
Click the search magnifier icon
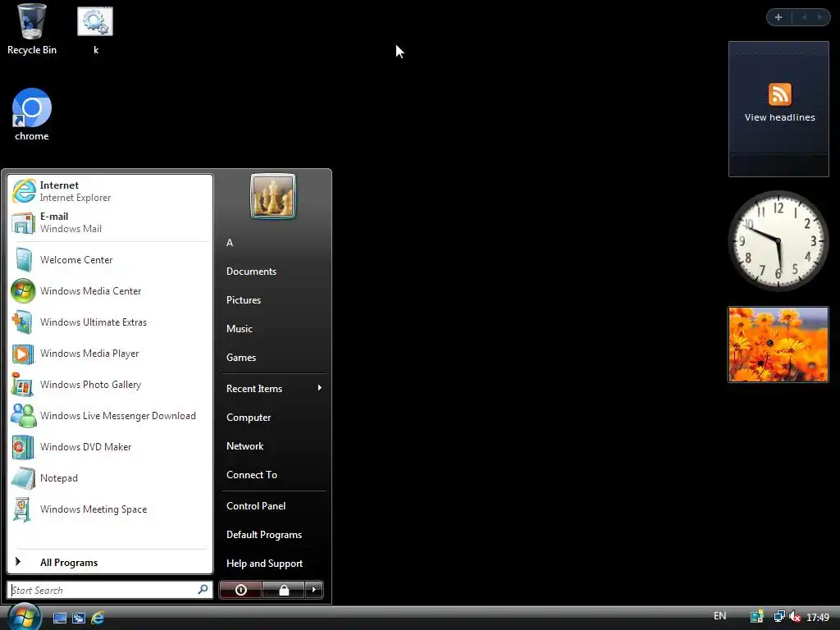tap(203, 590)
